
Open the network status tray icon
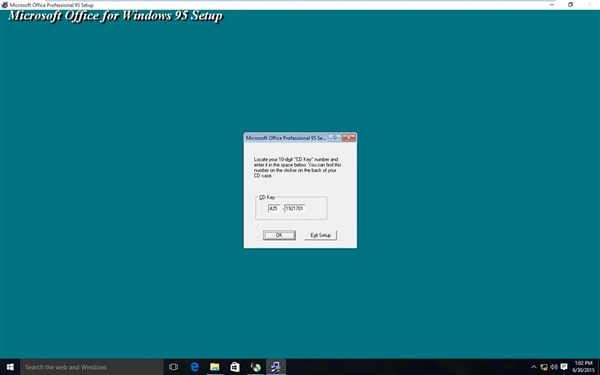click(x=544, y=367)
